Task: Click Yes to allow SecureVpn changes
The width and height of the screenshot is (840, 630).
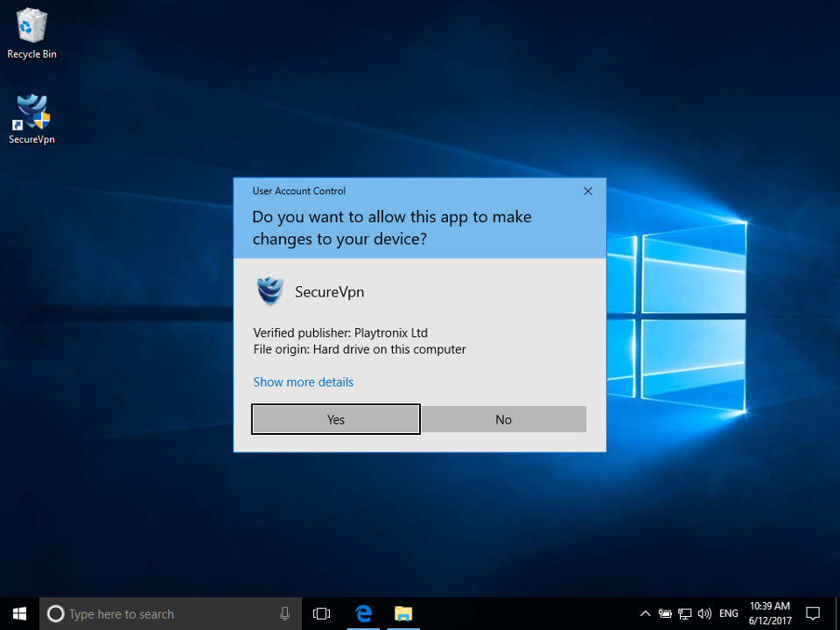Action: [x=336, y=419]
